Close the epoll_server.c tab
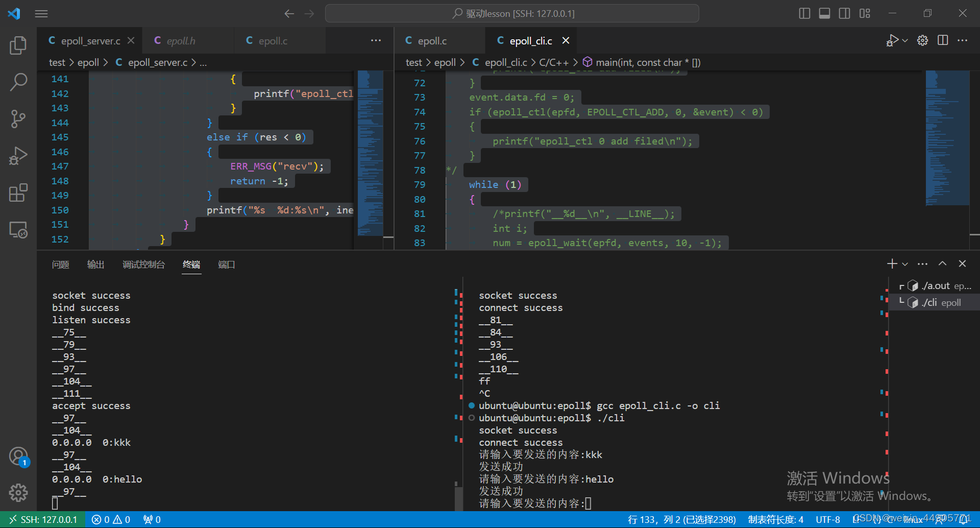The height and width of the screenshot is (528, 980). (x=131, y=40)
